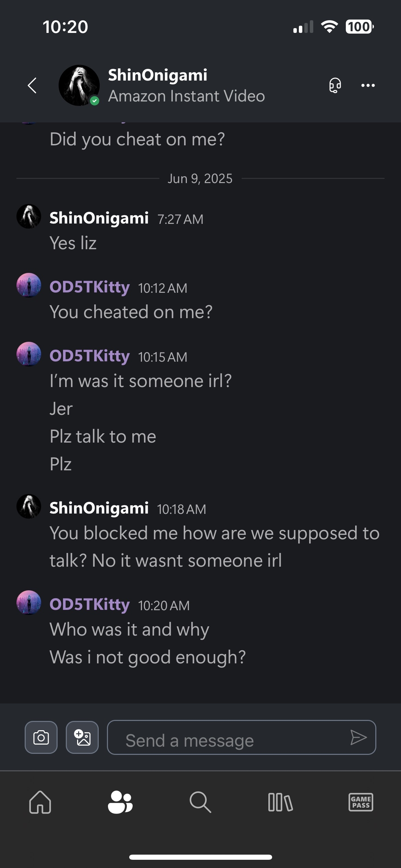Open ShinOnigami's profile picture in the header
This screenshot has width=401, height=868.
(x=79, y=85)
